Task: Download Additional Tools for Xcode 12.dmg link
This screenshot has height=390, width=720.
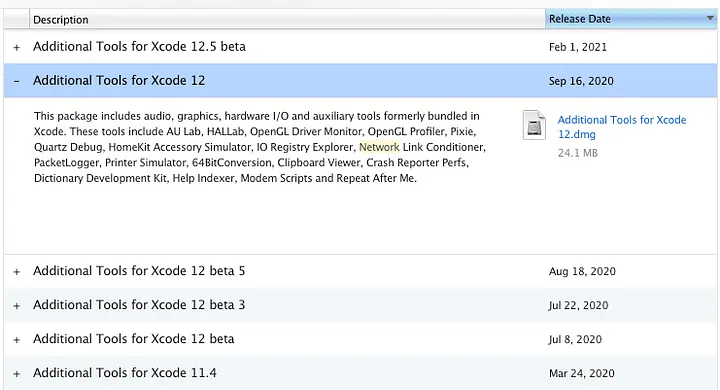Action: pyautogui.click(x=622, y=127)
